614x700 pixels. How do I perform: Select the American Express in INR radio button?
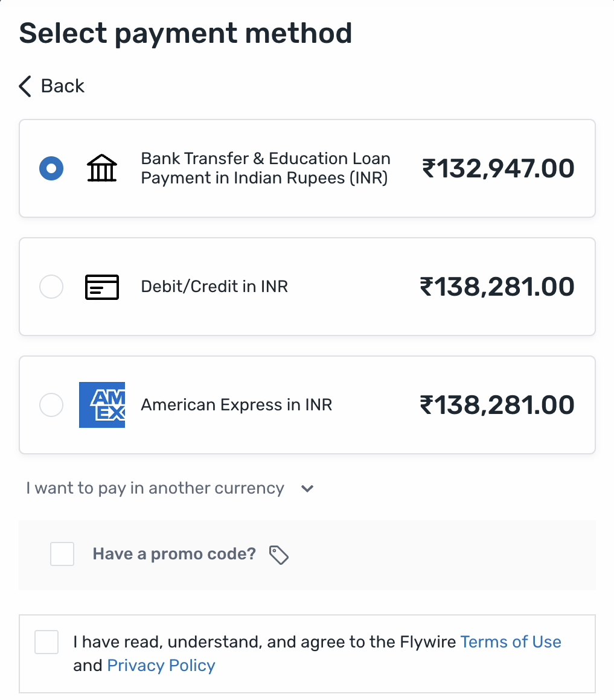pos(51,405)
